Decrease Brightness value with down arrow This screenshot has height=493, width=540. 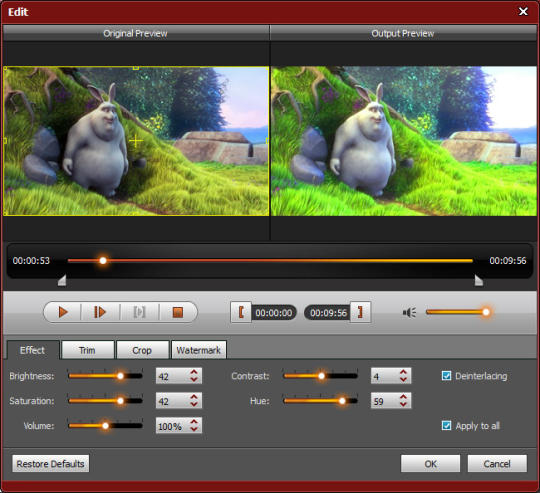194,379
